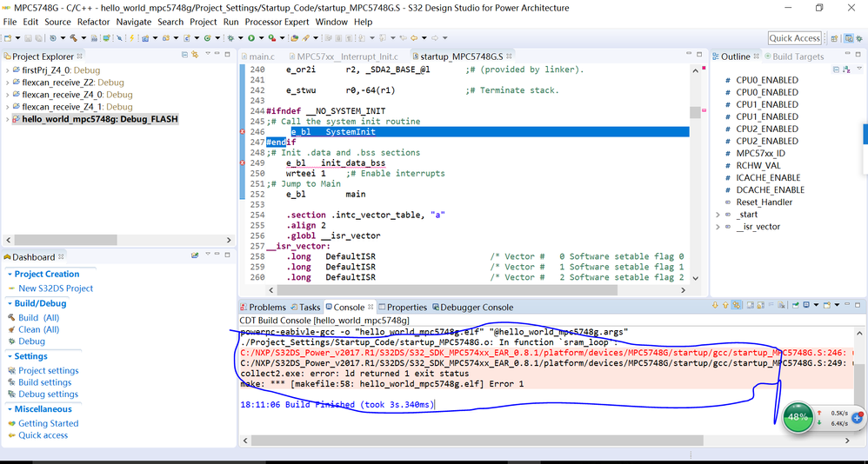Switch to Build Targets tab
The width and height of the screenshot is (868, 464).
pos(794,56)
